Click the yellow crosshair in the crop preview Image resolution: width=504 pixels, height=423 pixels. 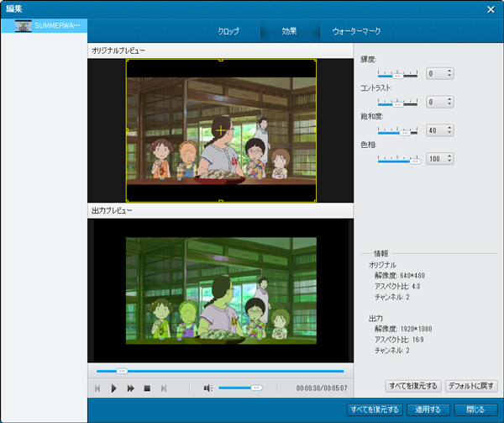[x=220, y=130]
